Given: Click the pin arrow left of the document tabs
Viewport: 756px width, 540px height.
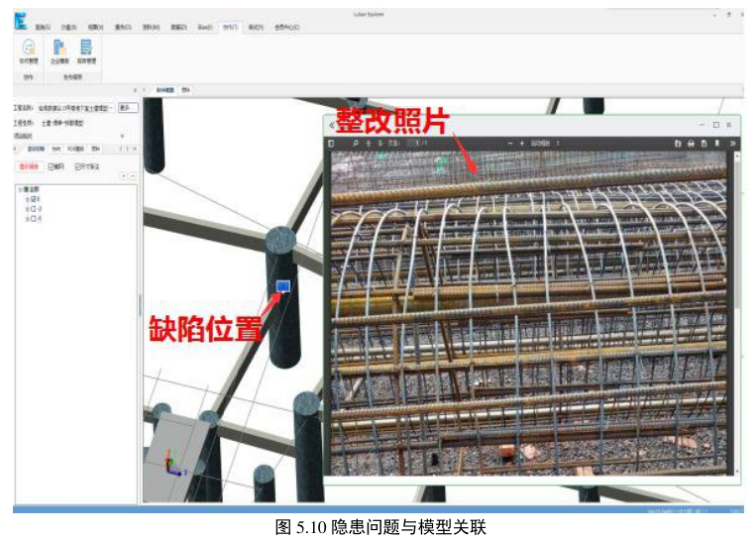Looking at the screenshot, I should pyautogui.click(x=144, y=90).
